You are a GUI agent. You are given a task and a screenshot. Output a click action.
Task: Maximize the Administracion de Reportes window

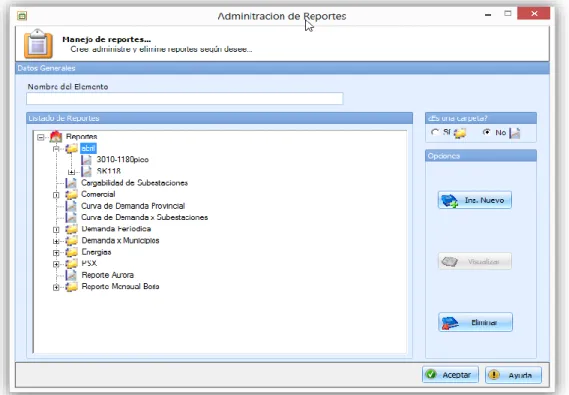tap(508, 14)
